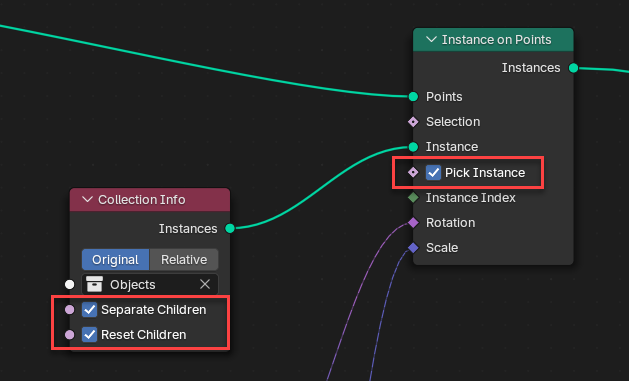Click the Objects collection field
The width and height of the screenshot is (629, 381).
pos(150,284)
